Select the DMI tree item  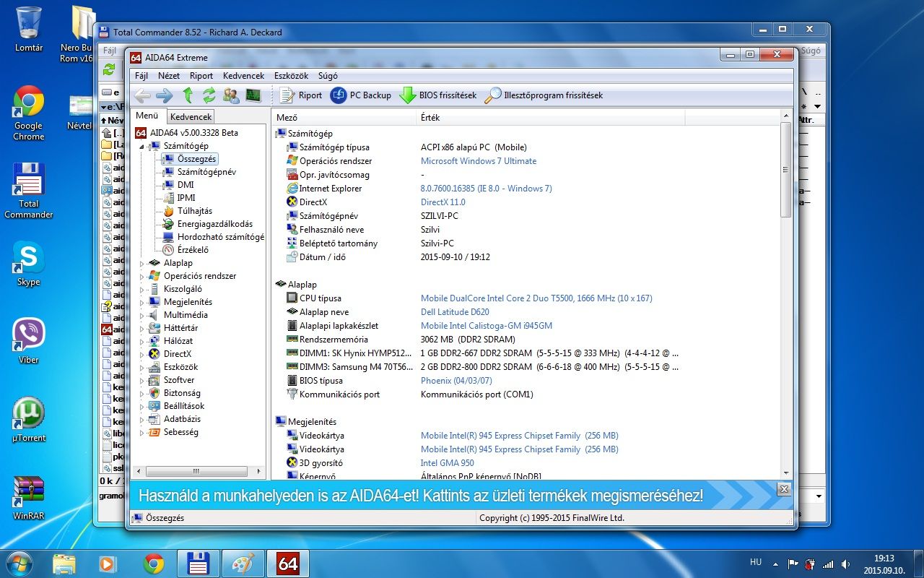(186, 185)
